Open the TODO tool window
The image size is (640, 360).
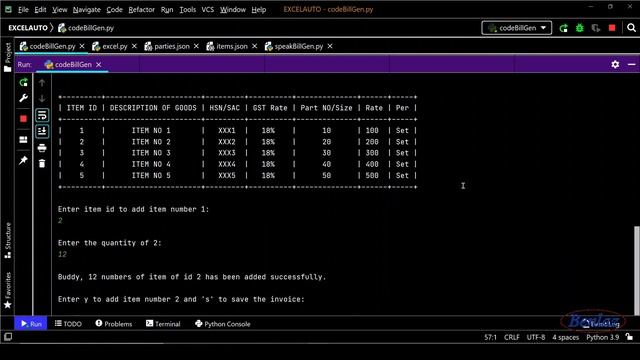68,324
